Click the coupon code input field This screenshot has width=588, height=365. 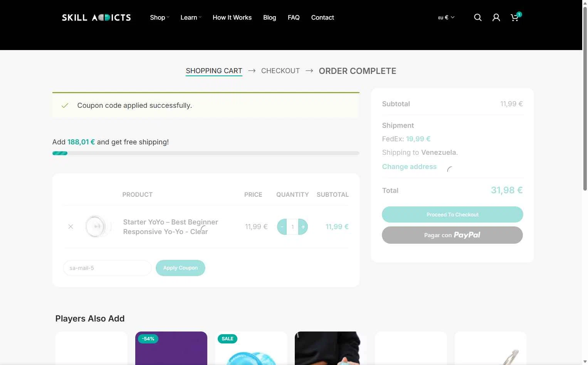point(107,268)
